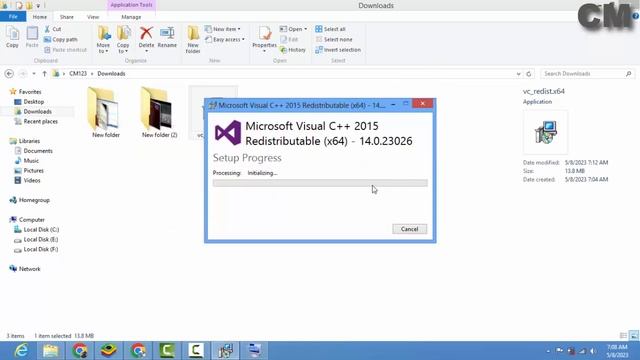Click Paste shortcut in Clipboard group
This screenshot has width=640, height=360.
tap(65, 50)
